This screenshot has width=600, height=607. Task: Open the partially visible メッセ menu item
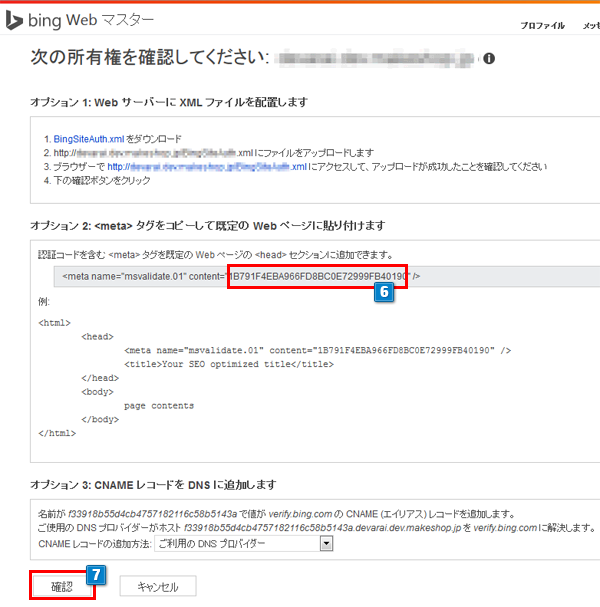[590, 26]
